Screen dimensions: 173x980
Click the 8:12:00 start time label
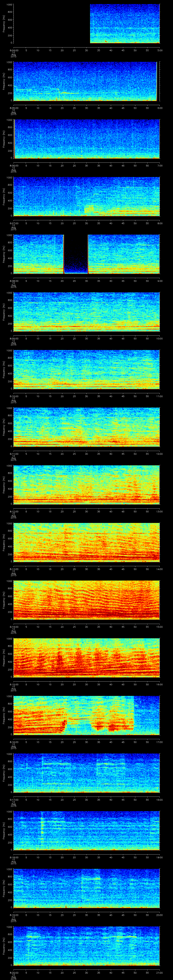click(14, 511)
